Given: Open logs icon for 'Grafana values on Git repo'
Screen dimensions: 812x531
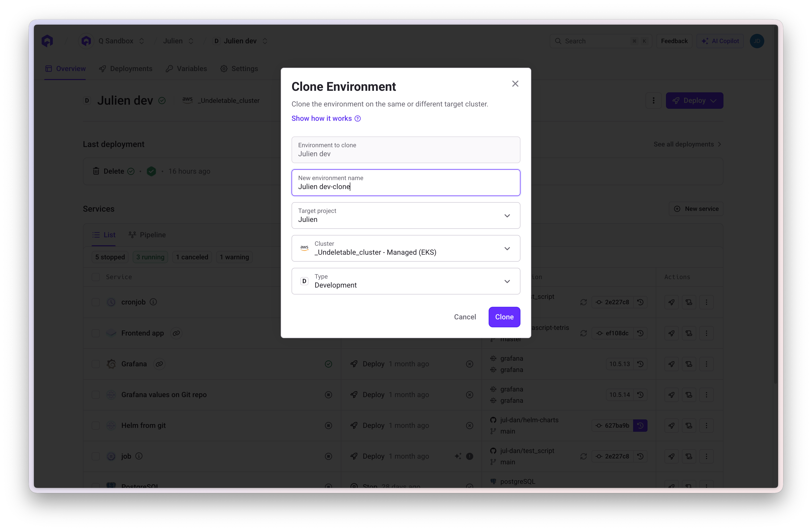Looking at the screenshot, I should coord(689,395).
